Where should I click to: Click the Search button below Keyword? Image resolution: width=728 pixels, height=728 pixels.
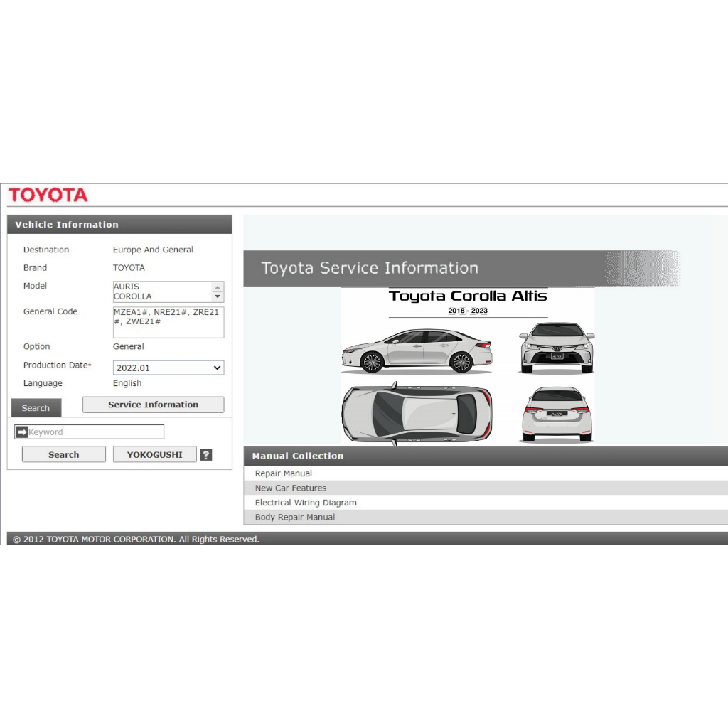point(63,454)
